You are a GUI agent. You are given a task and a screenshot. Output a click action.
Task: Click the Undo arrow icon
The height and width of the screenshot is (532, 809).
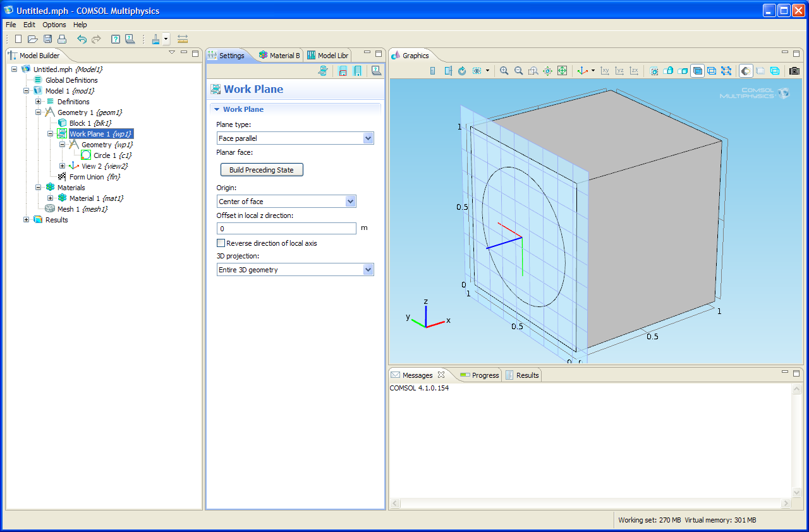(x=82, y=39)
